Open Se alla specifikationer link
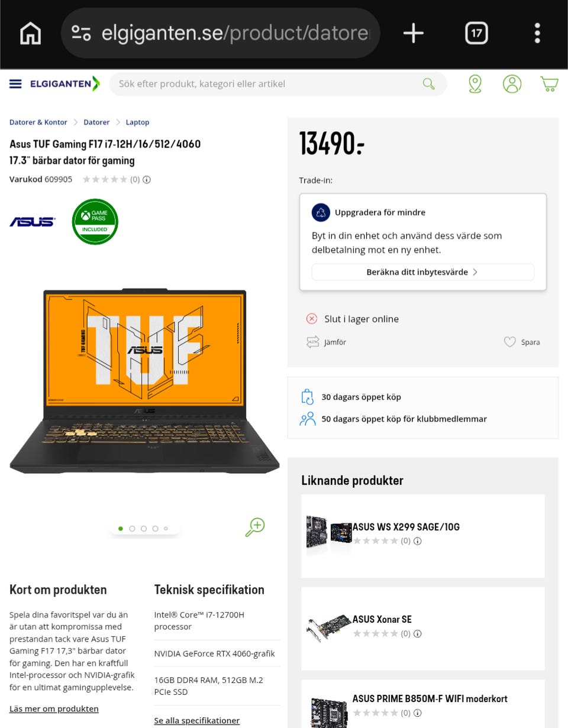Screen dimensions: 568x728 coord(197,720)
